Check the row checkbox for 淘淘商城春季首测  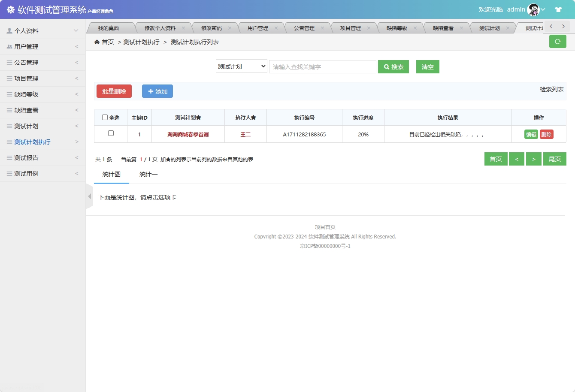[x=110, y=134]
